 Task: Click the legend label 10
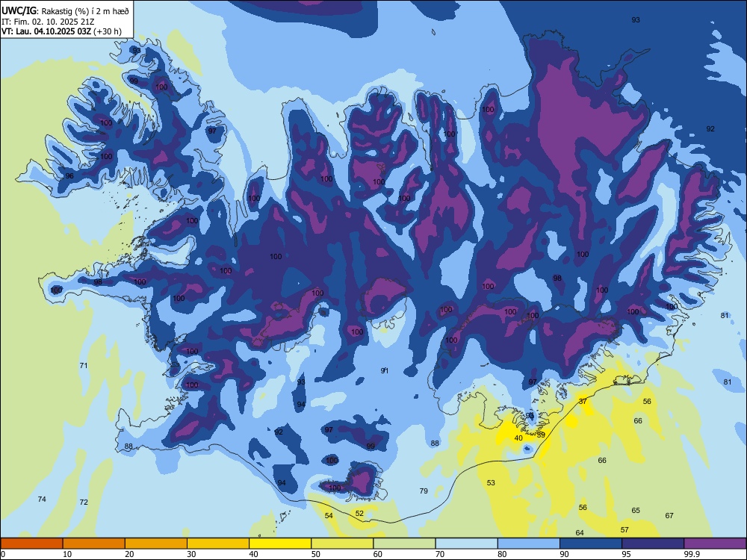67,554
